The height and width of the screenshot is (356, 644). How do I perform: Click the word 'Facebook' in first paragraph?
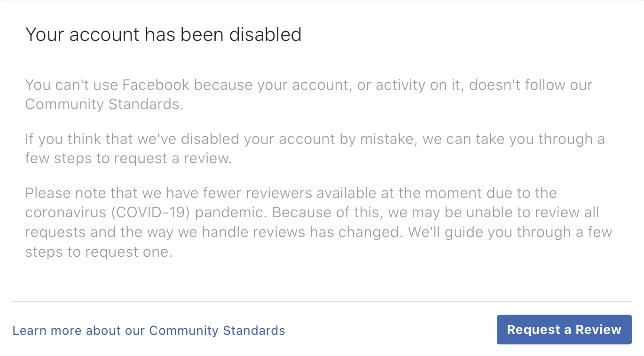pyautogui.click(x=156, y=85)
